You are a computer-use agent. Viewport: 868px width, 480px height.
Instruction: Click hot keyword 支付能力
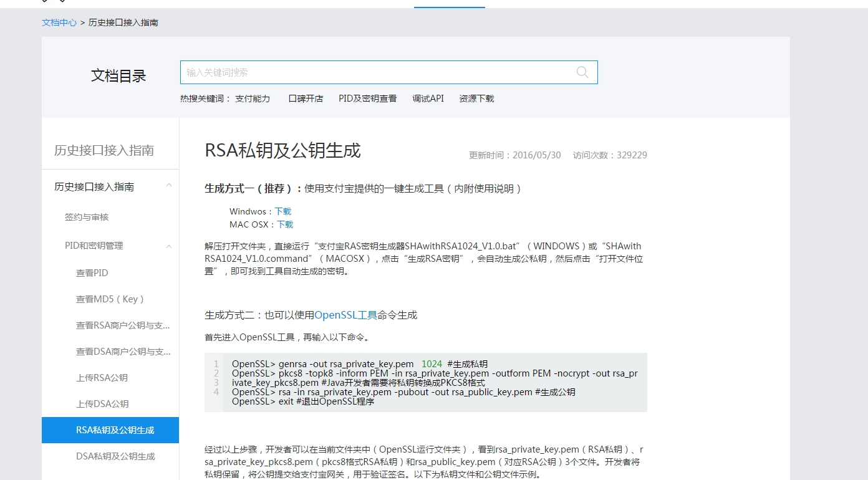point(253,98)
